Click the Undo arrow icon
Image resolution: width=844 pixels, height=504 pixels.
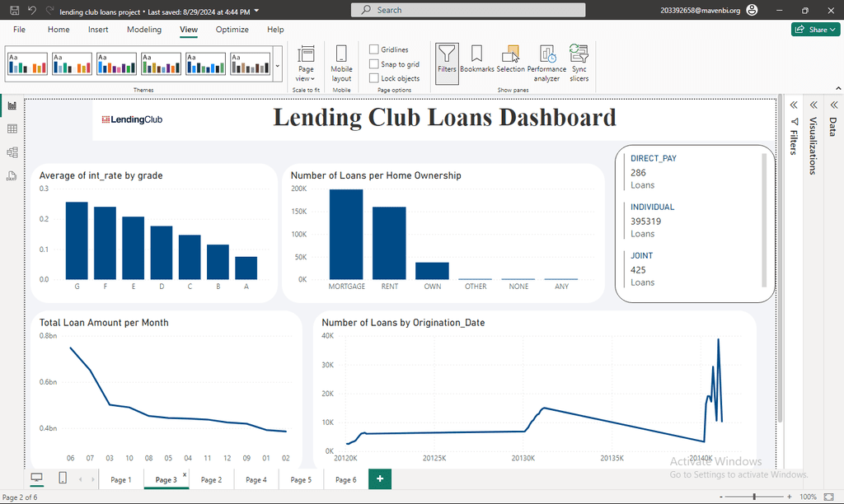(x=32, y=10)
